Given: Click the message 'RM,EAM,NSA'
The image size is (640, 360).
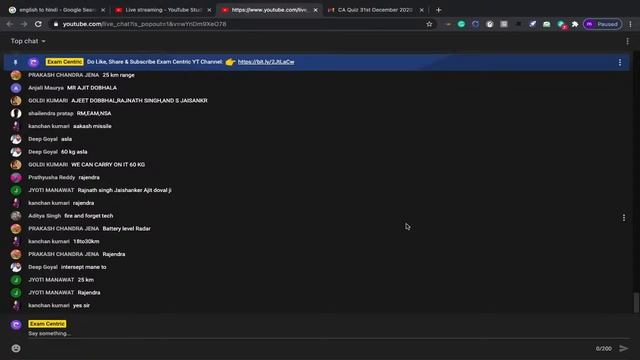Looking at the screenshot, I should (94, 113).
